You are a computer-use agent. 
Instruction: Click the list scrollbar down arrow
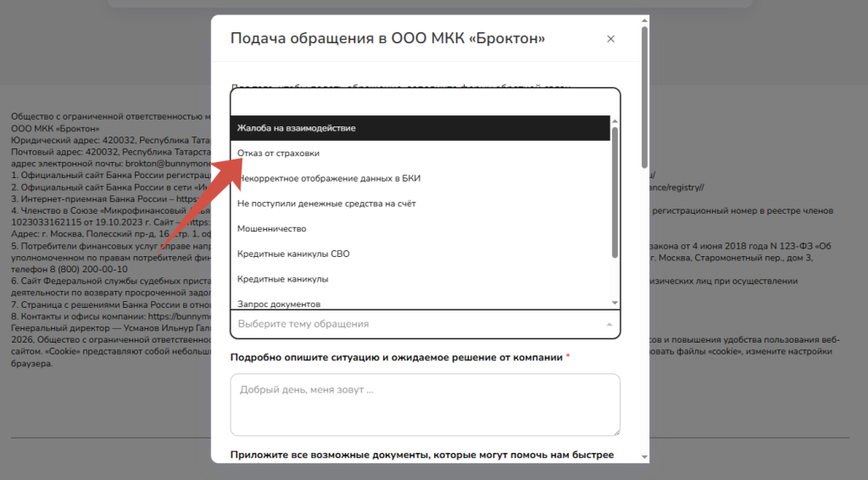coord(615,303)
